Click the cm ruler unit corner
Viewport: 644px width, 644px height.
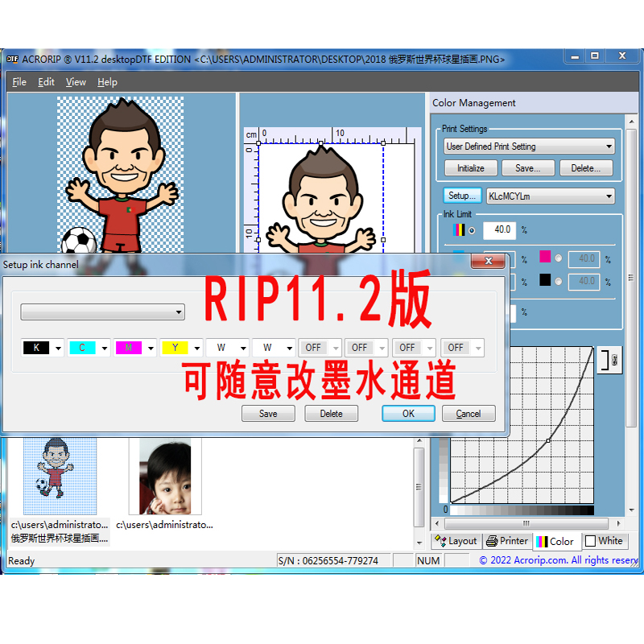point(251,135)
